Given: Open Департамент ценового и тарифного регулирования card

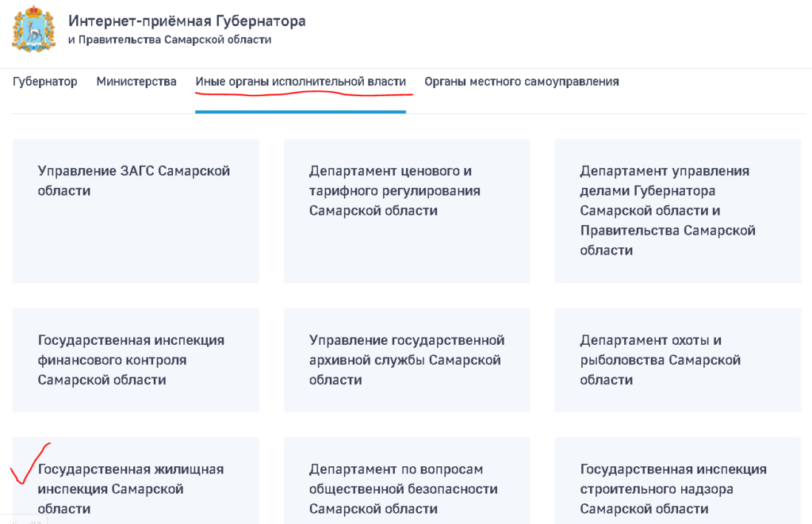Looking at the screenshot, I should pyautogui.click(x=407, y=211).
